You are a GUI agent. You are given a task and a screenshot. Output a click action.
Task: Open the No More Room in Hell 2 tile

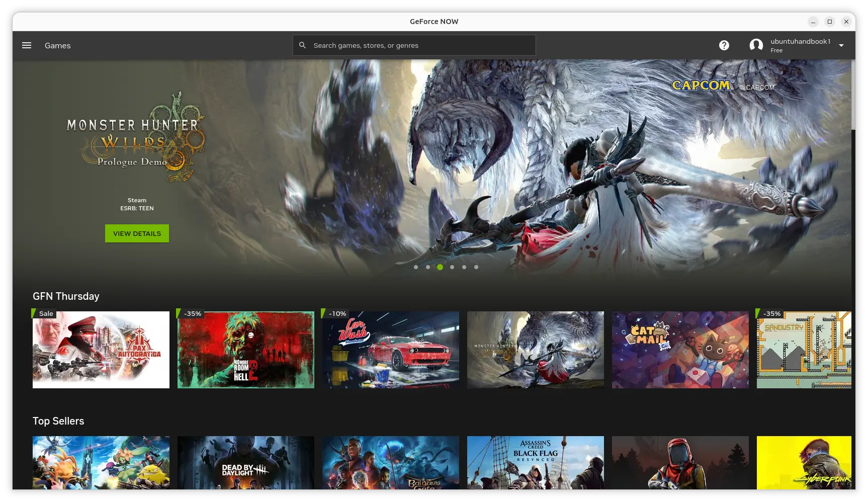point(246,350)
